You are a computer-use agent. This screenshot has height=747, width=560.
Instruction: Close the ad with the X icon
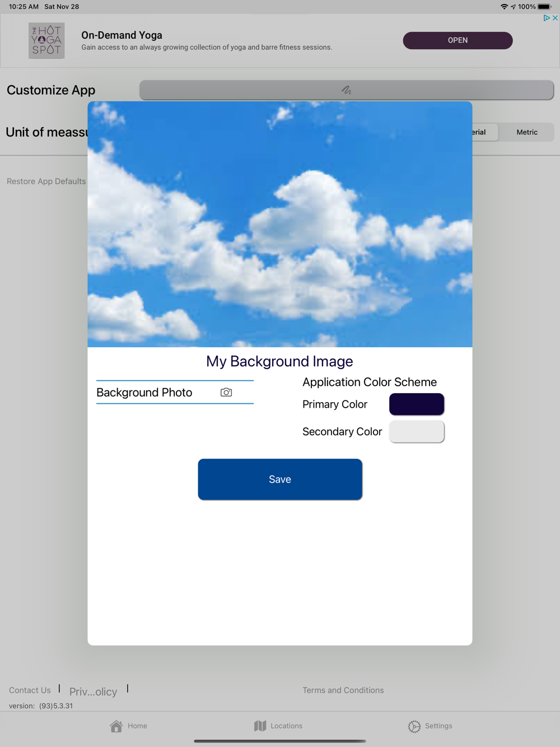click(x=555, y=18)
